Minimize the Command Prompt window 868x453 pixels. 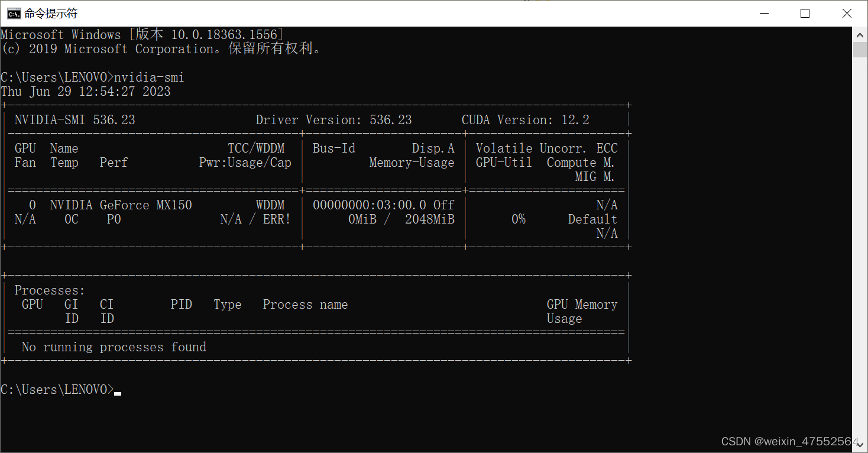tap(763, 13)
